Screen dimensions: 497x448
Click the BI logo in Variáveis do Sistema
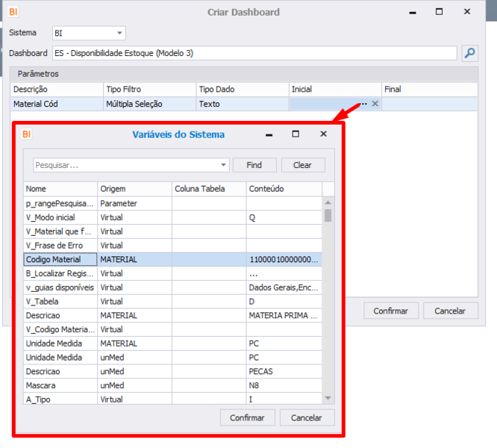click(x=27, y=134)
